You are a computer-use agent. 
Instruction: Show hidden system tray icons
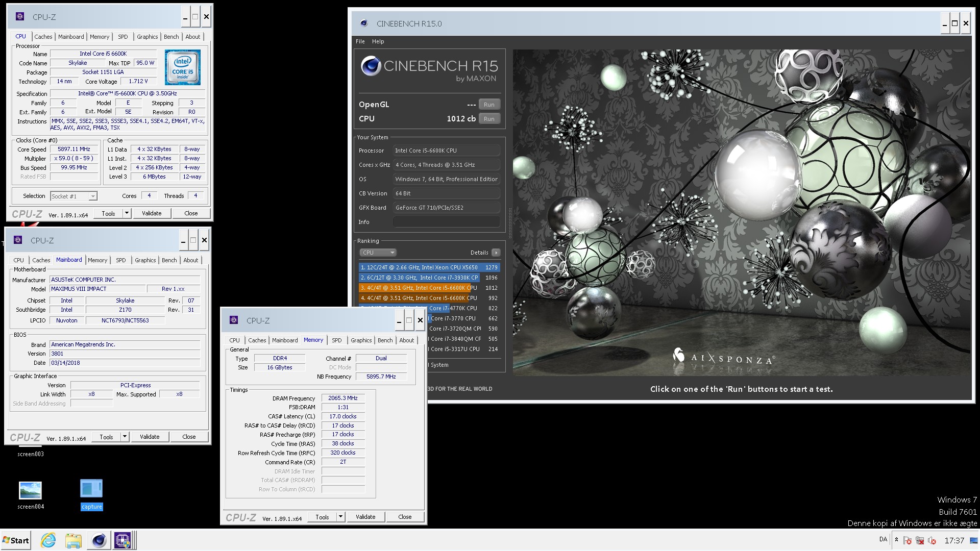pyautogui.click(x=896, y=540)
